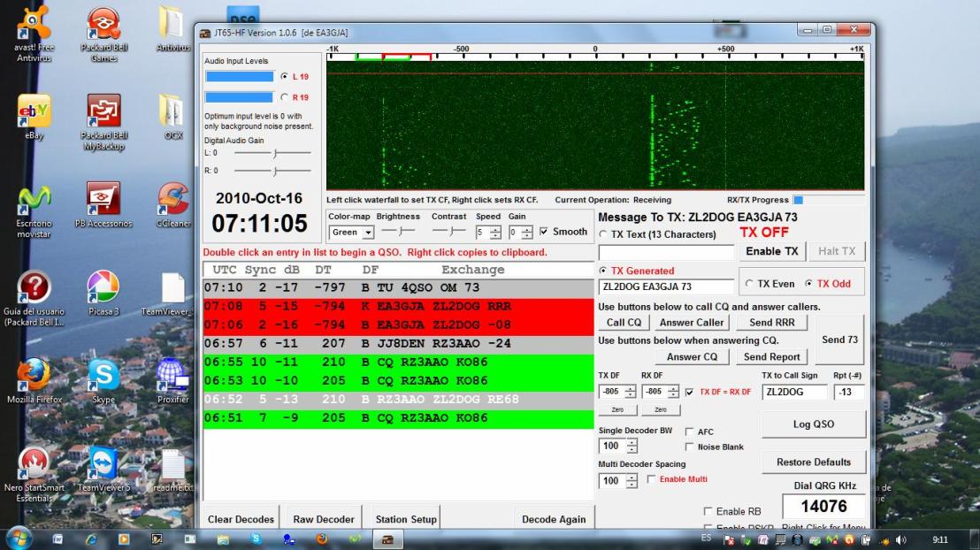Click the Speed spinner arrows
980x550 pixels.
coord(497,232)
